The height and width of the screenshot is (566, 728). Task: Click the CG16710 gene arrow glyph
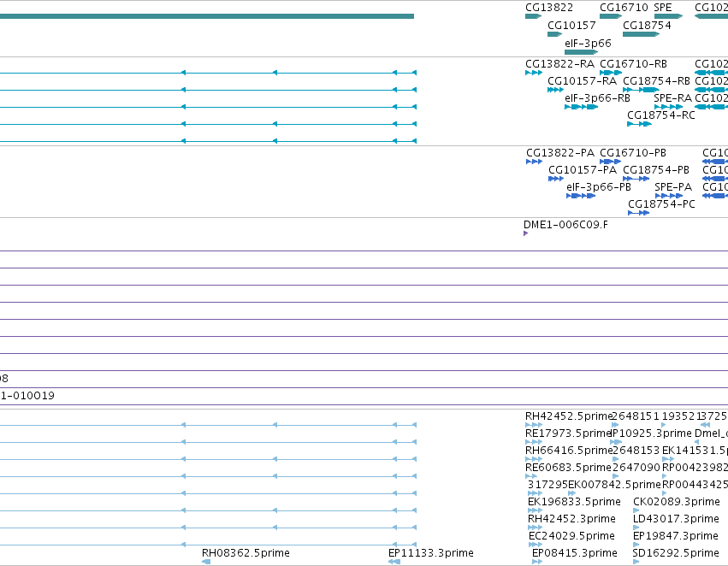(x=611, y=16)
